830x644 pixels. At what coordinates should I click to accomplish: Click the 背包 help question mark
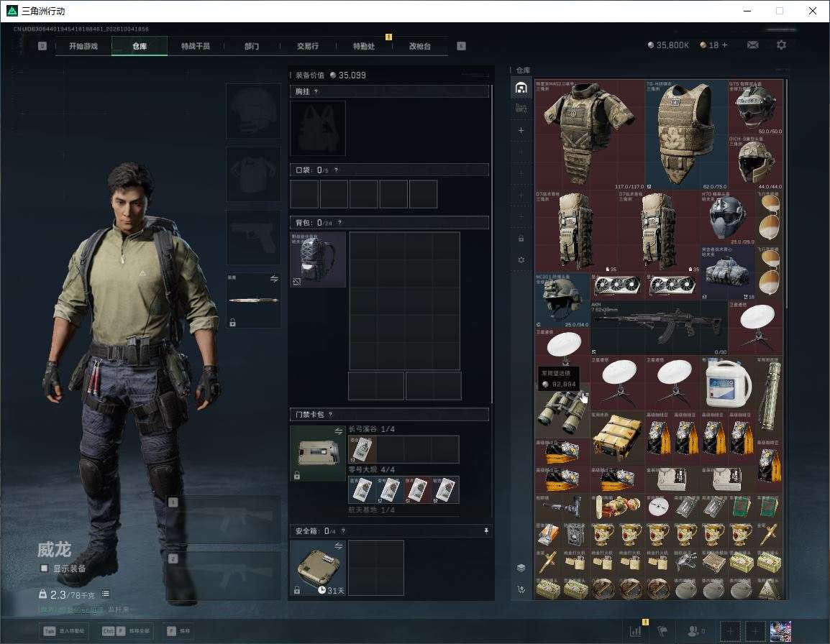point(339,223)
